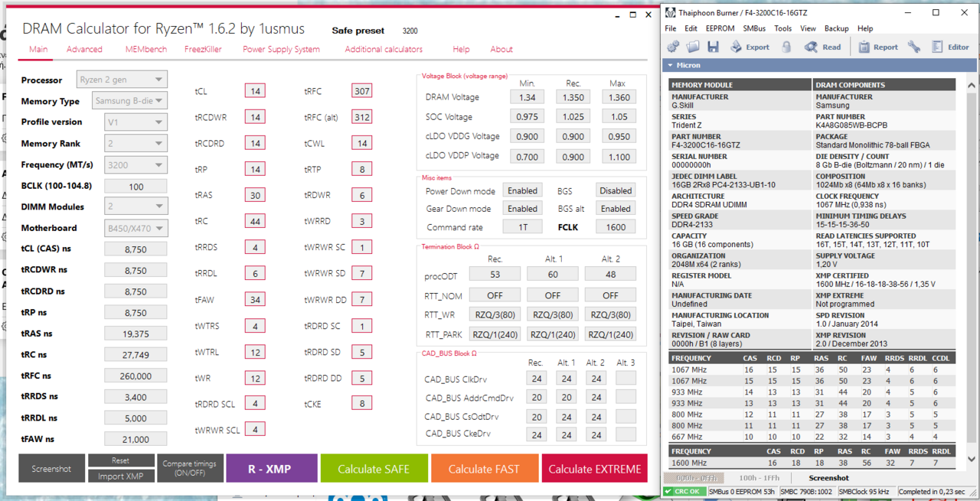Click the Report toolbar button in Thaiphoon Burner
The width and height of the screenshot is (980, 501).
click(x=877, y=47)
